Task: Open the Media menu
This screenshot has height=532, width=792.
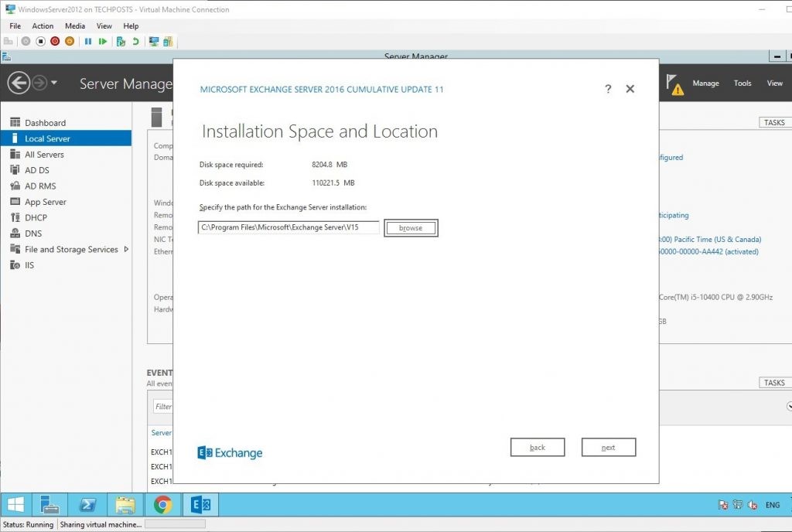Action: point(75,26)
